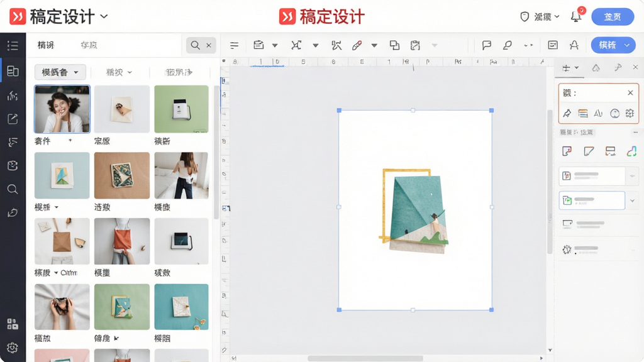
Task: Switch to the first tab of the left panel
Action: click(45, 45)
